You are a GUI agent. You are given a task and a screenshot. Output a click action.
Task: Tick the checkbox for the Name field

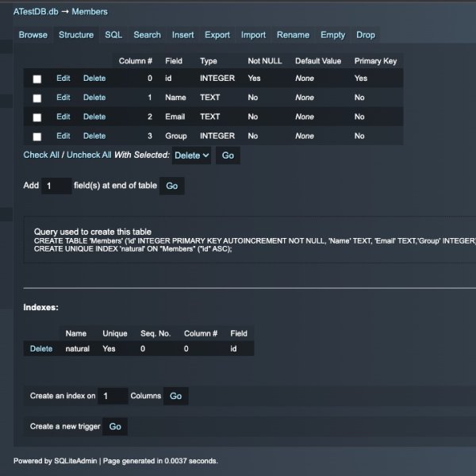(37, 98)
